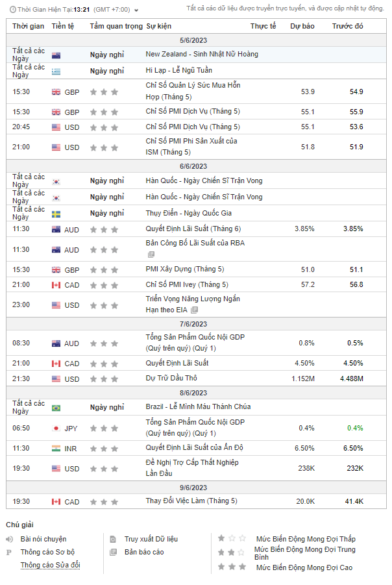Click the Sweden flag icon
392x585 pixels.
(x=56, y=214)
